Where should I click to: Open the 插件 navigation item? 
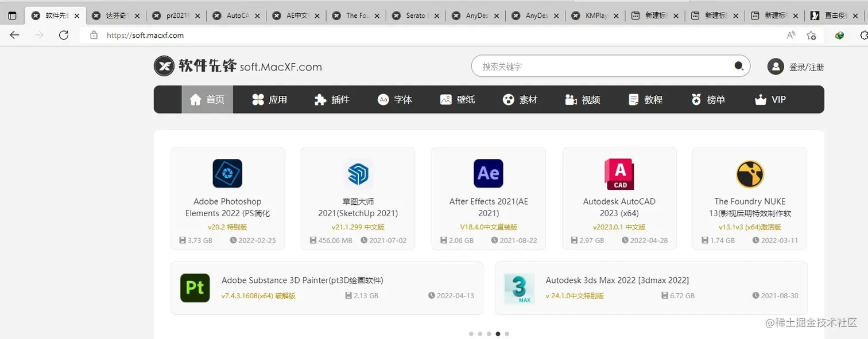[x=332, y=100]
